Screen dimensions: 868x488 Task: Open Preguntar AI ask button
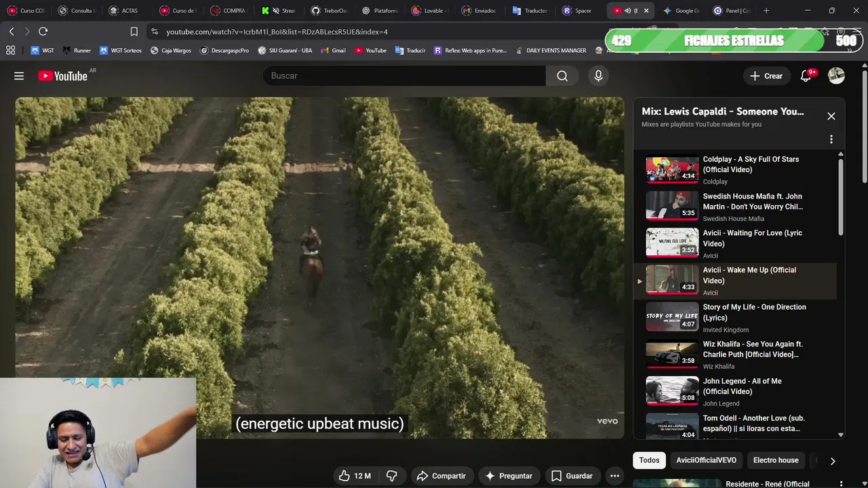[x=508, y=476]
